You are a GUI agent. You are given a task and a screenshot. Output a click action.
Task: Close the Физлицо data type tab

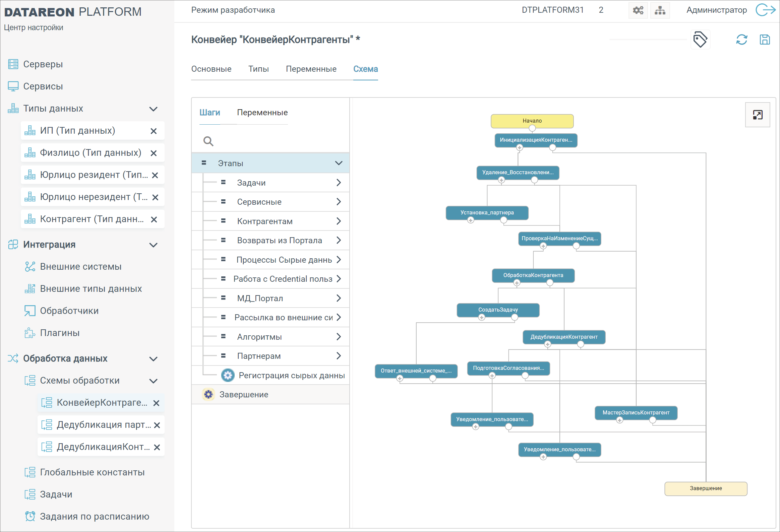point(154,153)
